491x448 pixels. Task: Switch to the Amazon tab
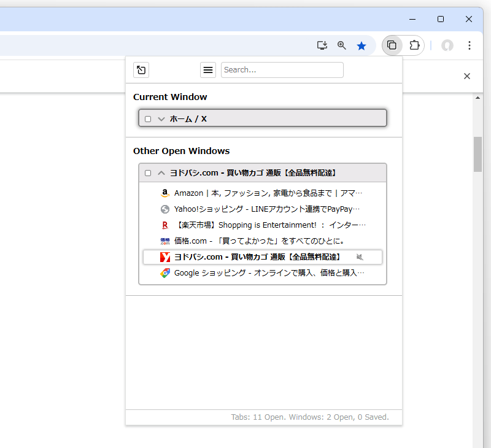(263, 193)
